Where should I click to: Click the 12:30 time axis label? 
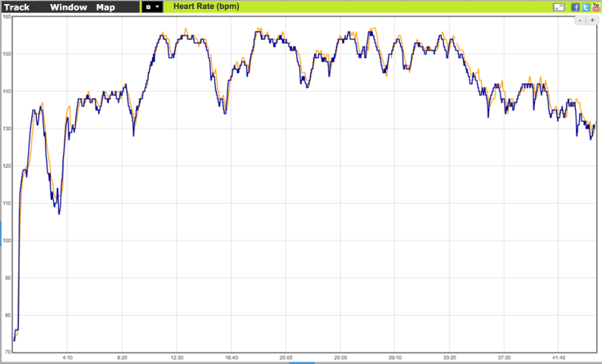point(177,357)
